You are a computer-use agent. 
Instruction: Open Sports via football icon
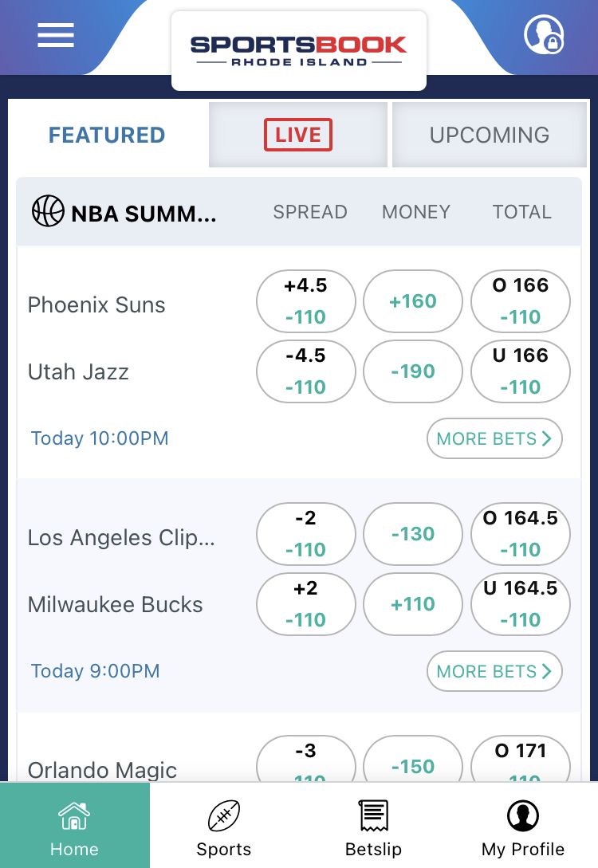tap(224, 816)
